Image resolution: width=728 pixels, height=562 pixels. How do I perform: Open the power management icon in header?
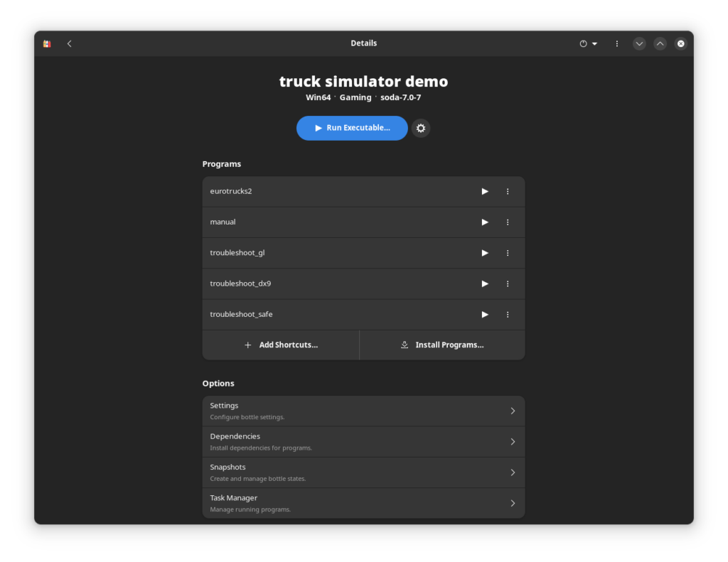[x=583, y=43]
